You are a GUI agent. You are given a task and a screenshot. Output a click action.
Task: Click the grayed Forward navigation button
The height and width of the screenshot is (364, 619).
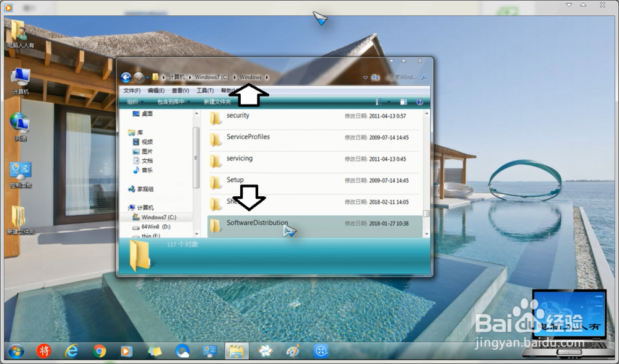[x=139, y=77]
